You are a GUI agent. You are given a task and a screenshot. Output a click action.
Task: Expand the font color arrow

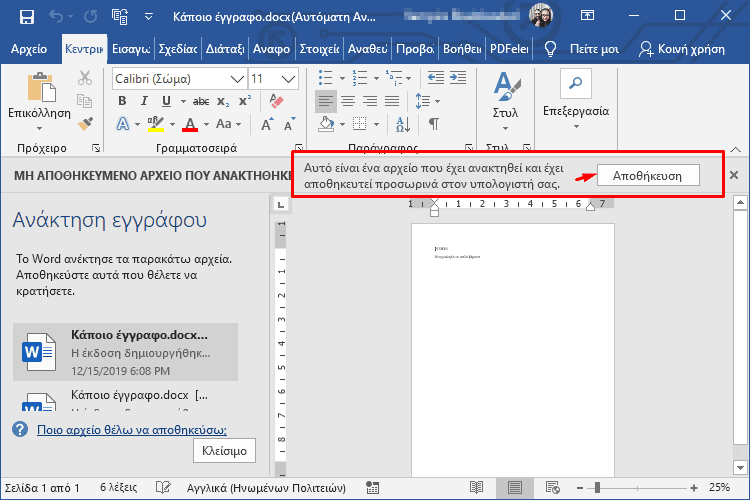tap(206, 124)
